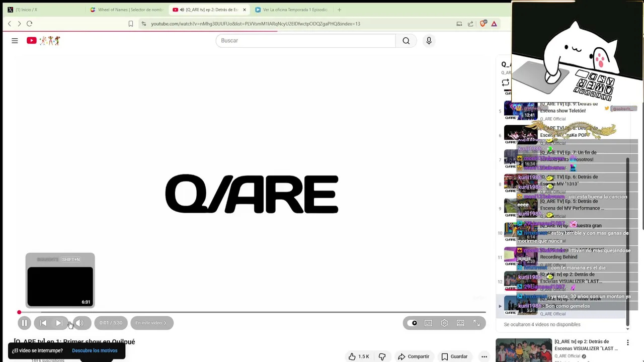Go back with the browser back arrow
The image size is (644, 362).
(x=9, y=24)
